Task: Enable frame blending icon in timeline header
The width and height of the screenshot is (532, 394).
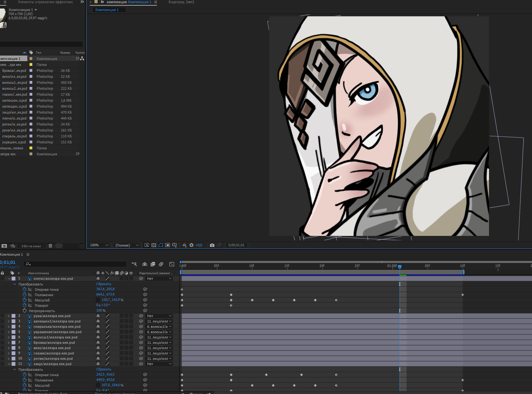Action: pyautogui.click(x=153, y=264)
